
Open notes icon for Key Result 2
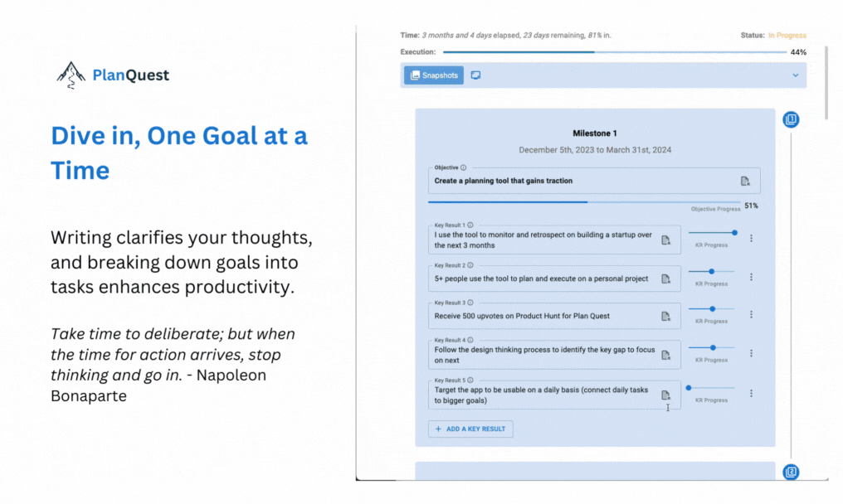[x=665, y=279]
